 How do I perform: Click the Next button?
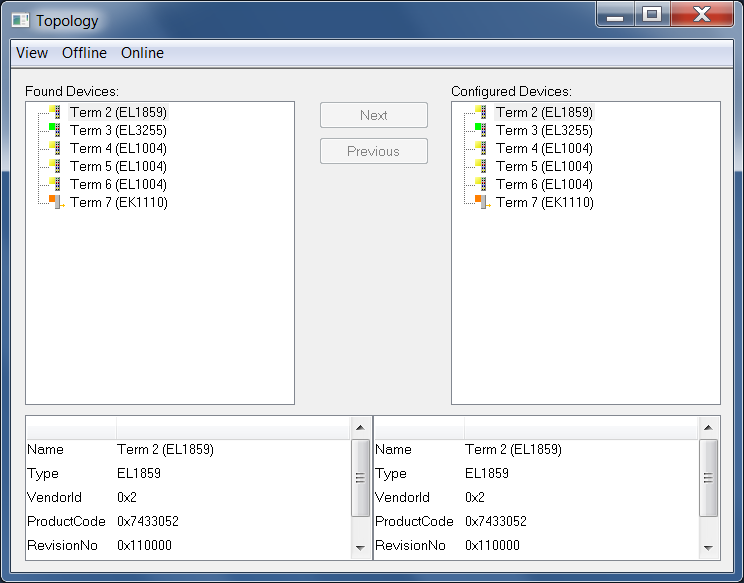374,115
